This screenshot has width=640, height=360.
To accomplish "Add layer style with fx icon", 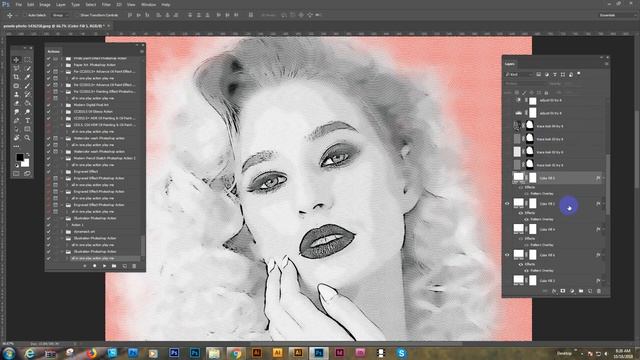I will click(554, 291).
